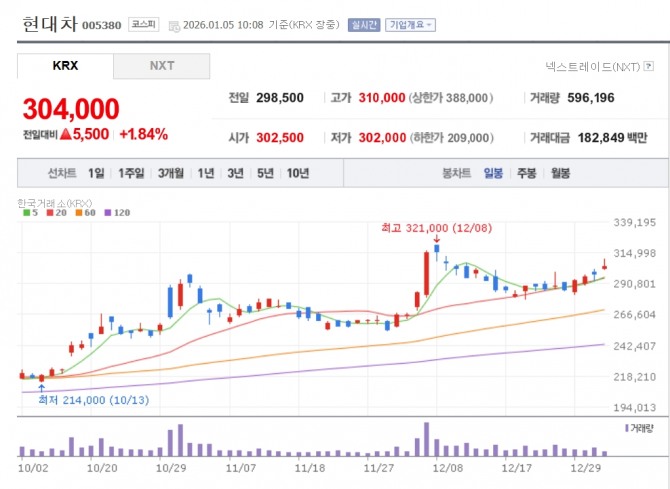The height and width of the screenshot is (489, 670).
Task: Click the 12/08 date axis label
Action: 448,468
